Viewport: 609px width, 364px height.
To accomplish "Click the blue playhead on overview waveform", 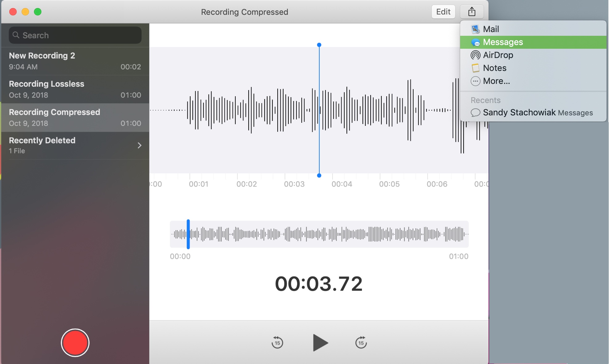I will point(188,234).
